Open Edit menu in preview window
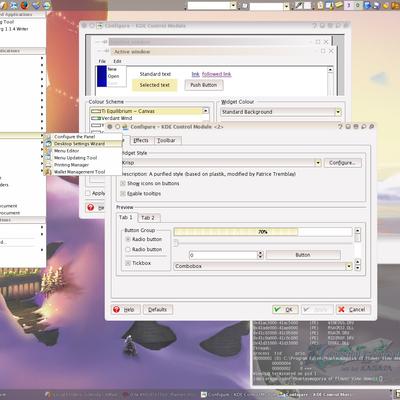The image size is (400, 400). [117, 61]
